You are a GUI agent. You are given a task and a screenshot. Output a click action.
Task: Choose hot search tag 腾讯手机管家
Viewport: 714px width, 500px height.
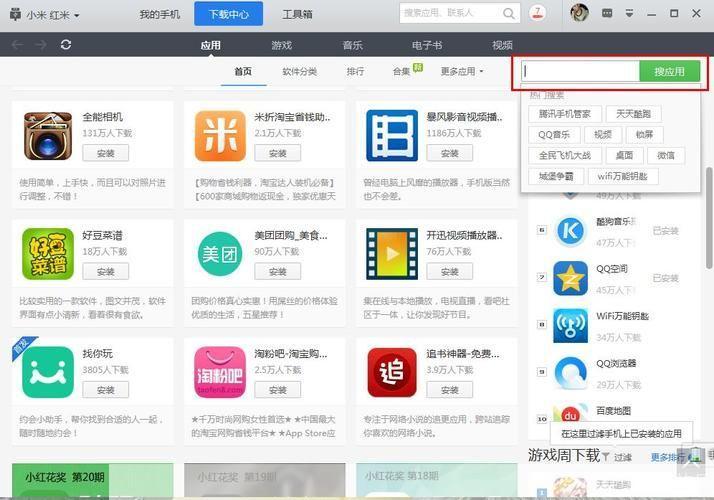coord(565,114)
